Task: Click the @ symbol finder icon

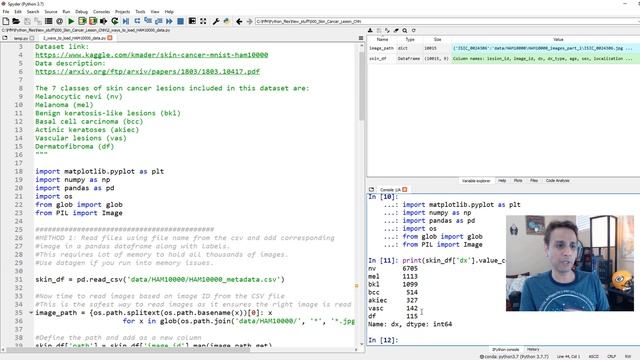Action: click(x=60, y=21)
